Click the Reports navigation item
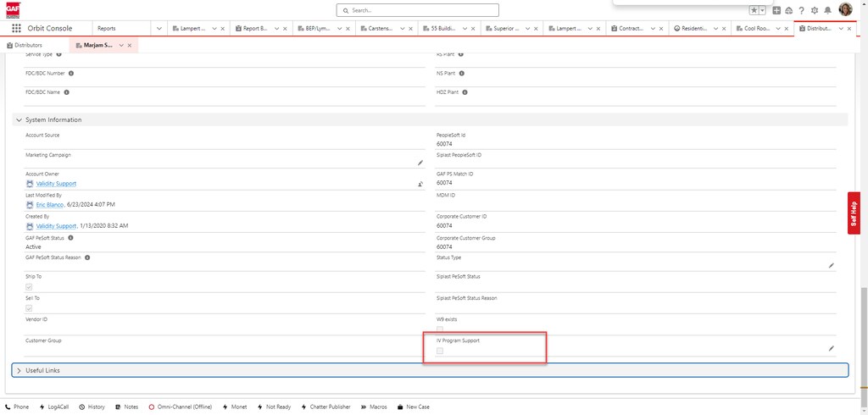868x415 pixels. click(x=107, y=28)
